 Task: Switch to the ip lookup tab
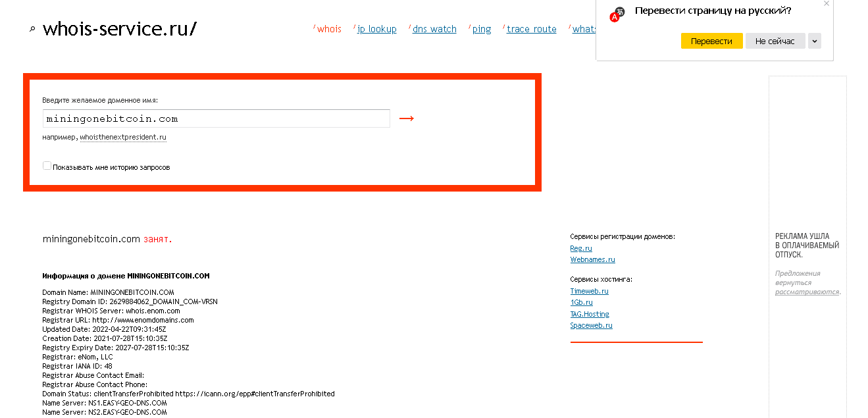pyautogui.click(x=376, y=29)
